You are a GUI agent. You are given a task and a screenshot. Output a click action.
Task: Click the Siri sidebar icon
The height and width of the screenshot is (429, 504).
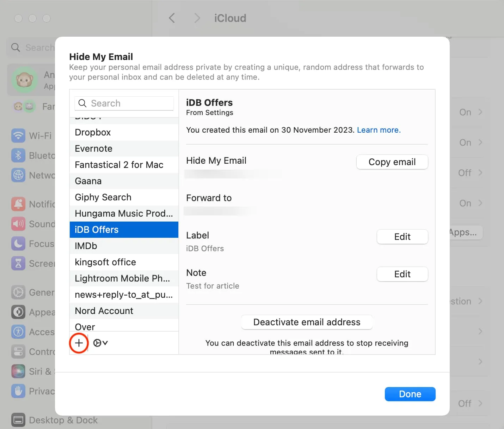18,371
